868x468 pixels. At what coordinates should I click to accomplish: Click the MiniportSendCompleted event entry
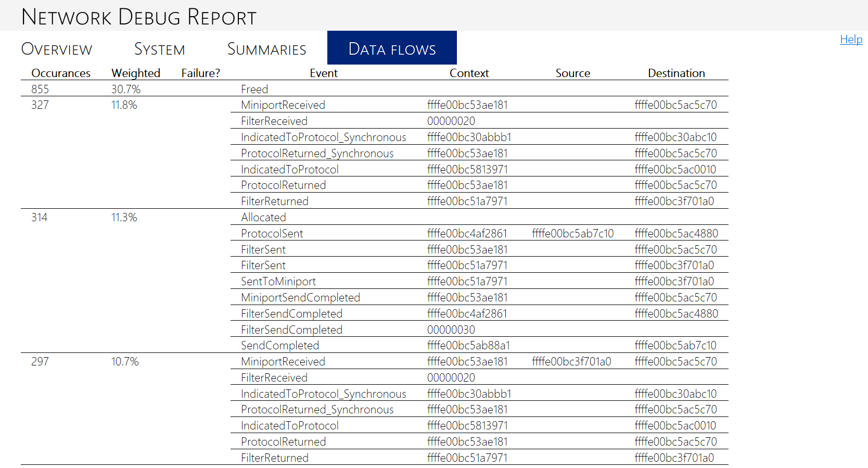point(300,297)
